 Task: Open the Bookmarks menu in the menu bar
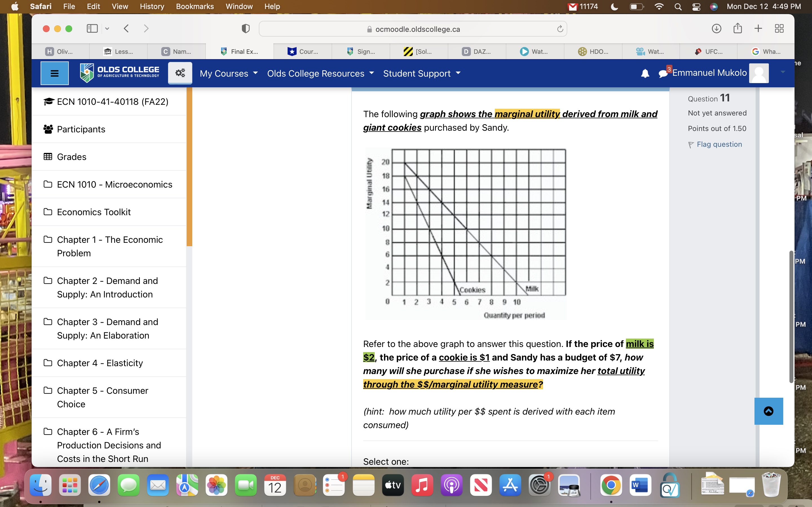(195, 6)
